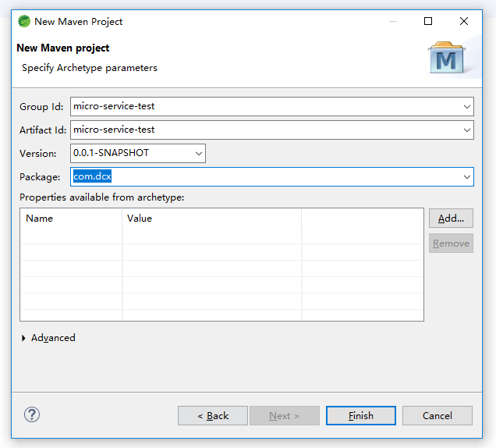The image size is (496, 448).
Task: Click the Remove property button
Action: click(x=451, y=244)
